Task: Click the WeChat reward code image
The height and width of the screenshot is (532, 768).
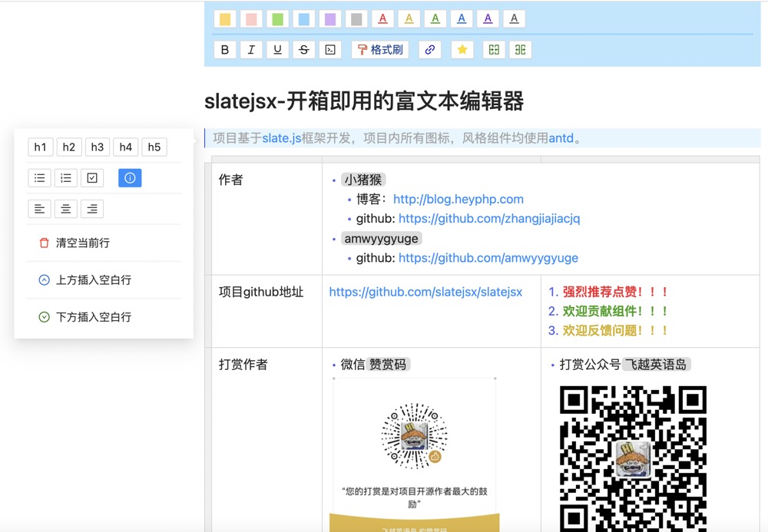Action: click(415, 454)
